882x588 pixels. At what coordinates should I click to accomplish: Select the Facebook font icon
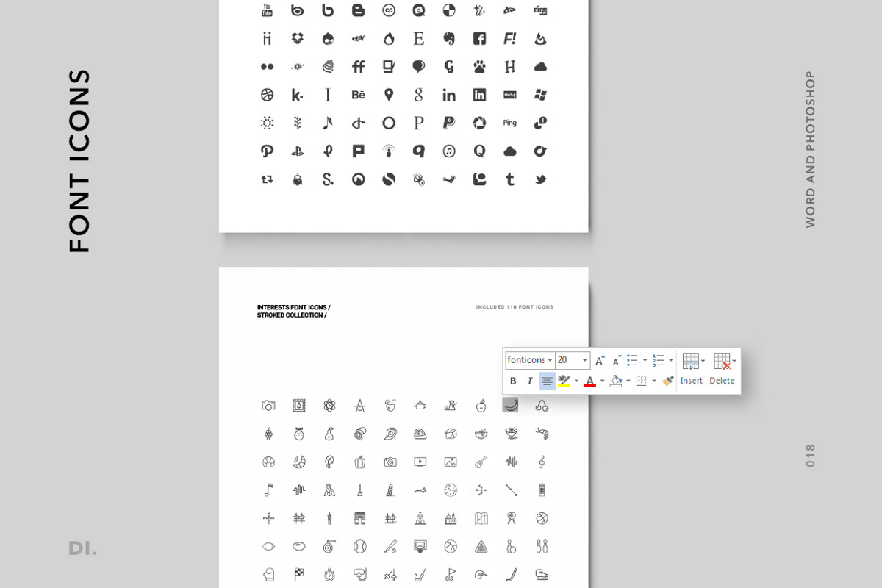coord(479,38)
